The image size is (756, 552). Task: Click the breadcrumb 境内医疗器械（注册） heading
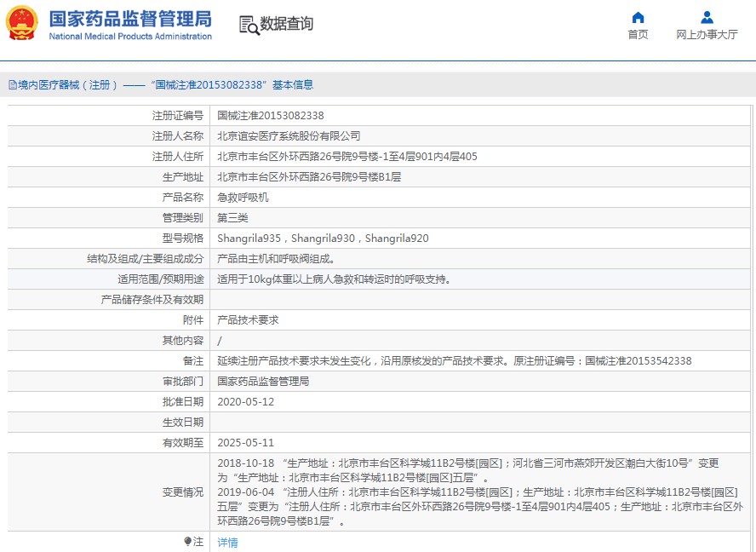[x=68, y=85]
